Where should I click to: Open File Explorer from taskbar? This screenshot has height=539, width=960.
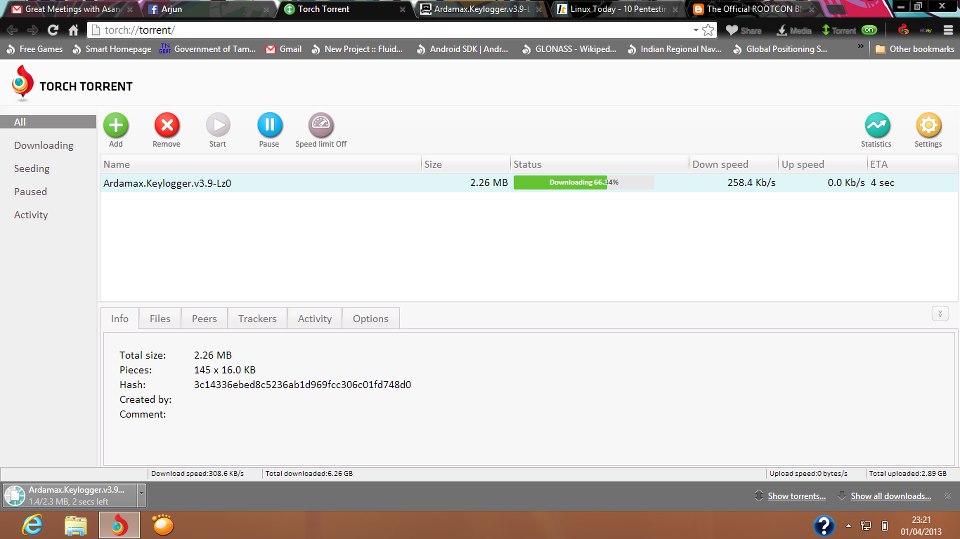75,526
